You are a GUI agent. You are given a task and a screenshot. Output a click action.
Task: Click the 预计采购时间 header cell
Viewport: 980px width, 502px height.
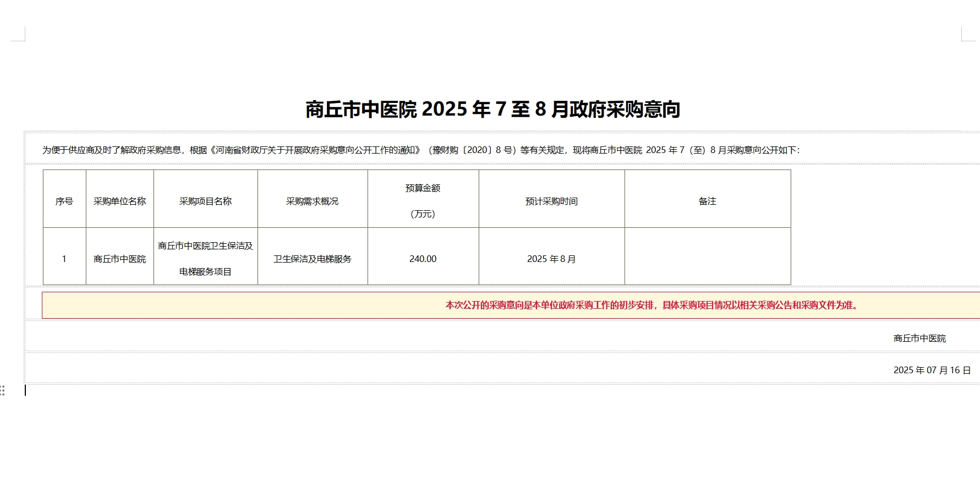pyautogui.click(x=551, y=201)
